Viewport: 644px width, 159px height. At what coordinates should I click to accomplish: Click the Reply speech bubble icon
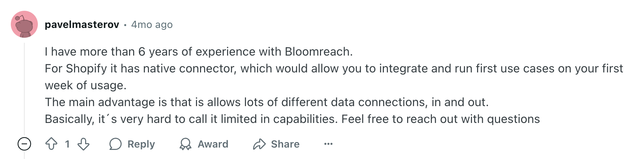point(116,144)
